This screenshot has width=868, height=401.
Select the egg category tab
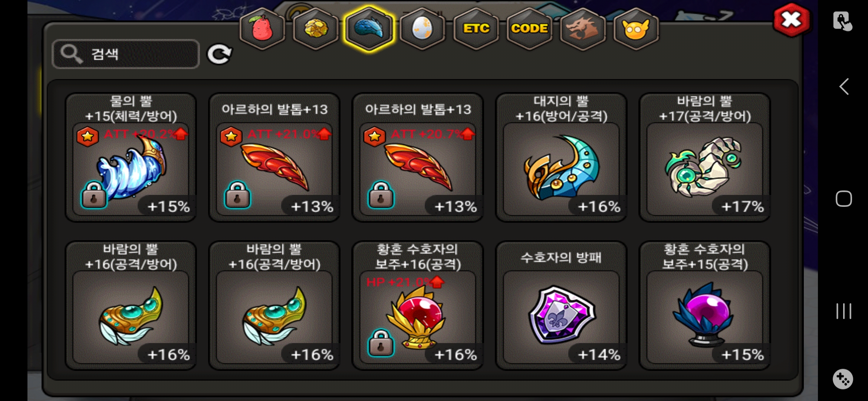422,29
